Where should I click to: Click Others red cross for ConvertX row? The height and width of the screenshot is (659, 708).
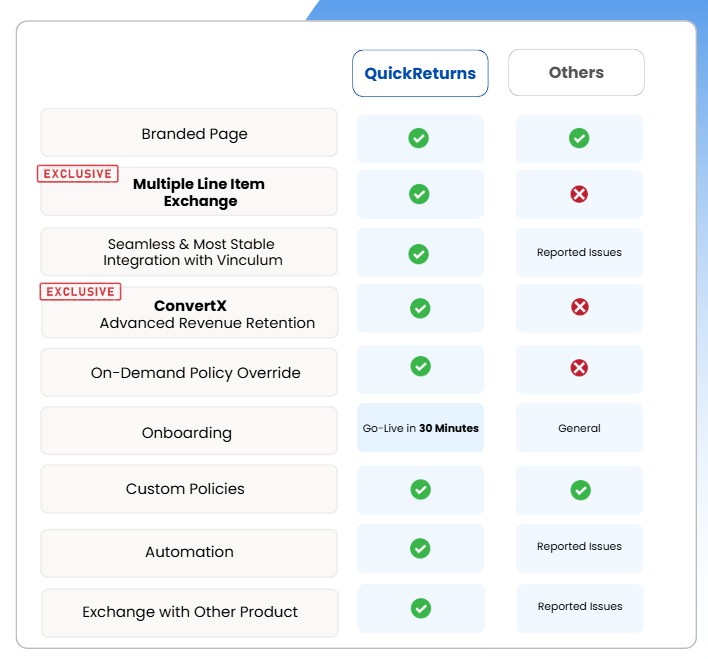(x=579, y=307)
